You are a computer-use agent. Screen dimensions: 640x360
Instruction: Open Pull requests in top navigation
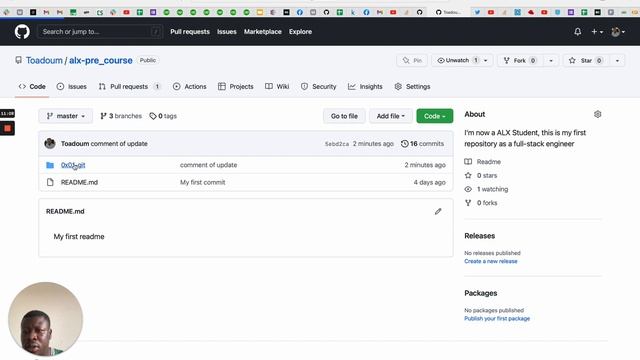pos(190,31)
